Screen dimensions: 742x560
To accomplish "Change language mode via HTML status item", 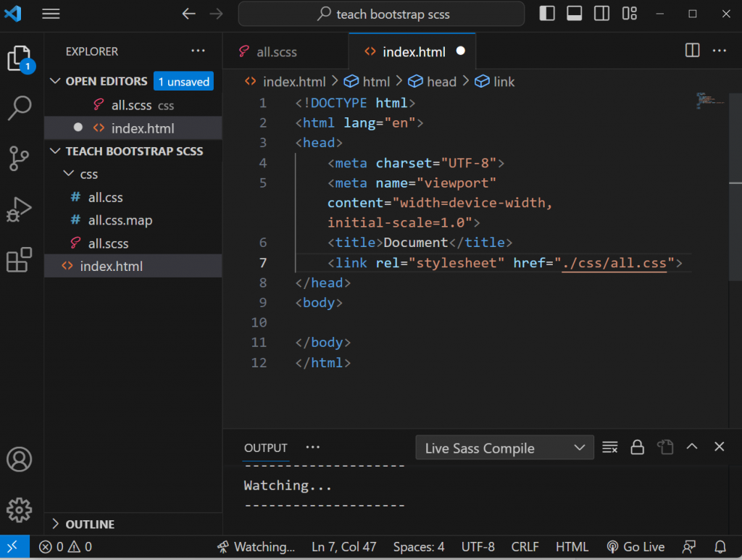I will 572,547.
